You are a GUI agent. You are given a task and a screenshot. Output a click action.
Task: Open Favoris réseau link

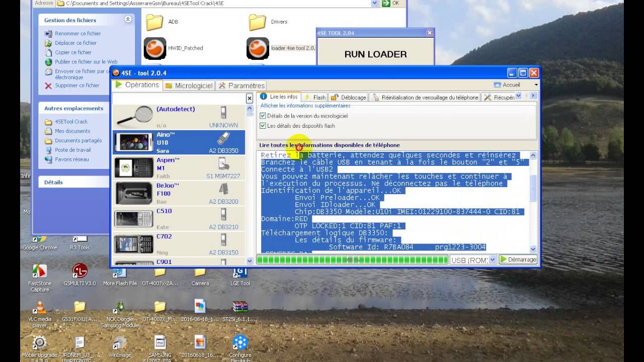pos(71,159)
